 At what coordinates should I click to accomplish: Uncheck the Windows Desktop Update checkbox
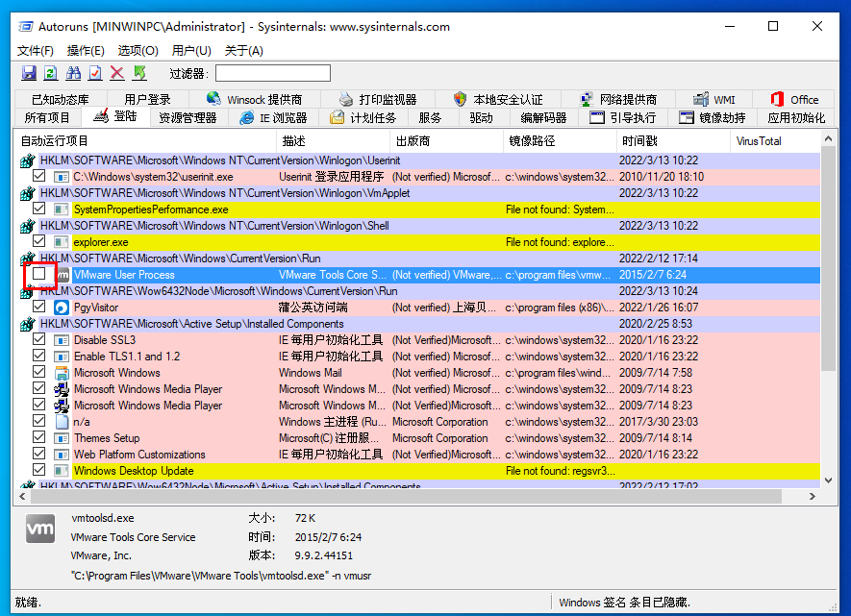(38, 470)
